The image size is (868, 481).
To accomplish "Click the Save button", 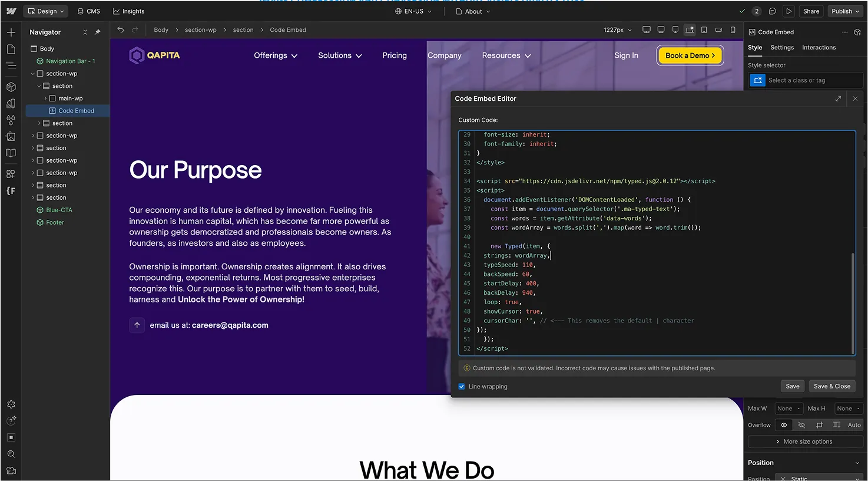I will click(793, 387).
